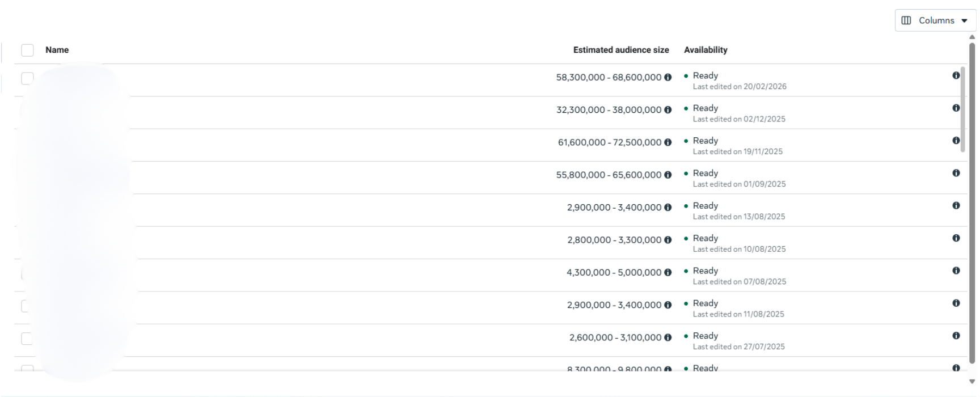Screen dimensions: 980x397
Task: Click the Columns dropdown arrow
Action: point(965,21)
